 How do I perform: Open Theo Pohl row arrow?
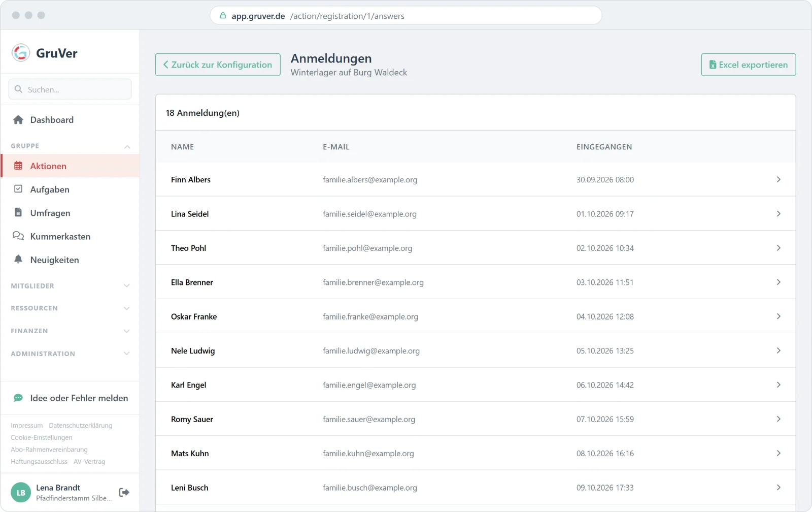(779, 248)
